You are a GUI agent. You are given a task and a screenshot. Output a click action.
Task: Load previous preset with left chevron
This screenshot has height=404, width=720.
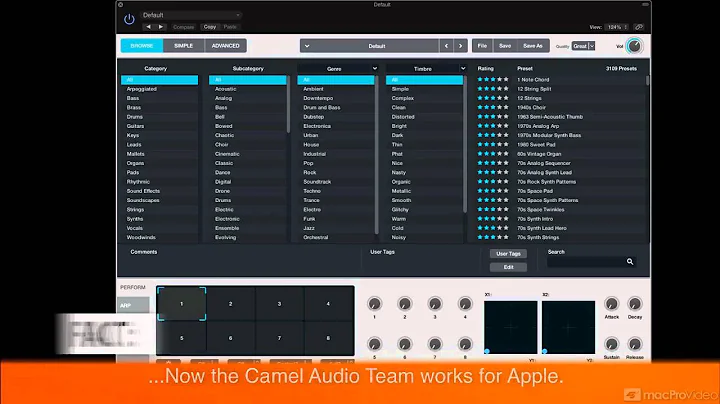[x=446, y=46]
